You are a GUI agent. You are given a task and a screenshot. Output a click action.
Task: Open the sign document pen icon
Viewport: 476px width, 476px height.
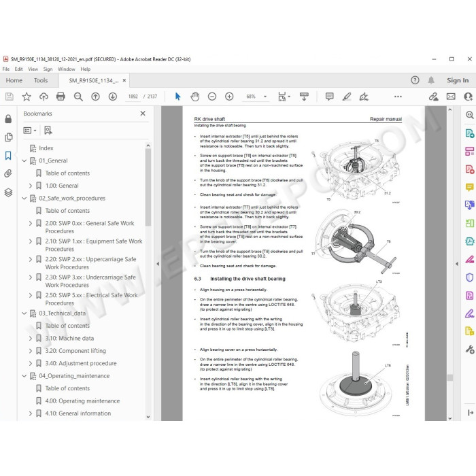(364, 97)
